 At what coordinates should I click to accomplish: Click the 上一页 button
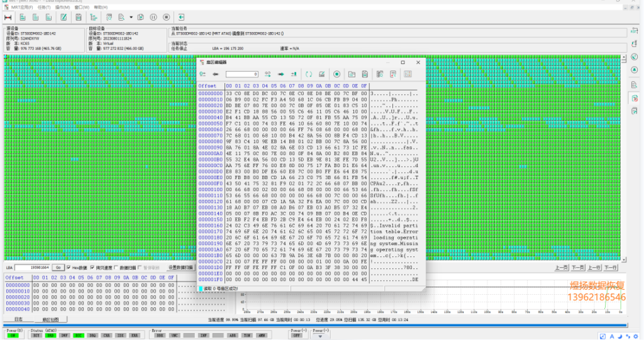coord(562,268)
